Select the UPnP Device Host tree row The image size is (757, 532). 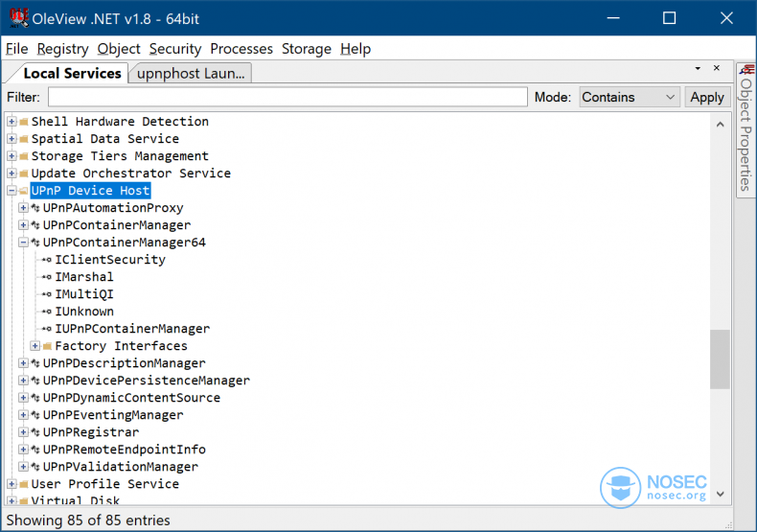pos(90,191)
